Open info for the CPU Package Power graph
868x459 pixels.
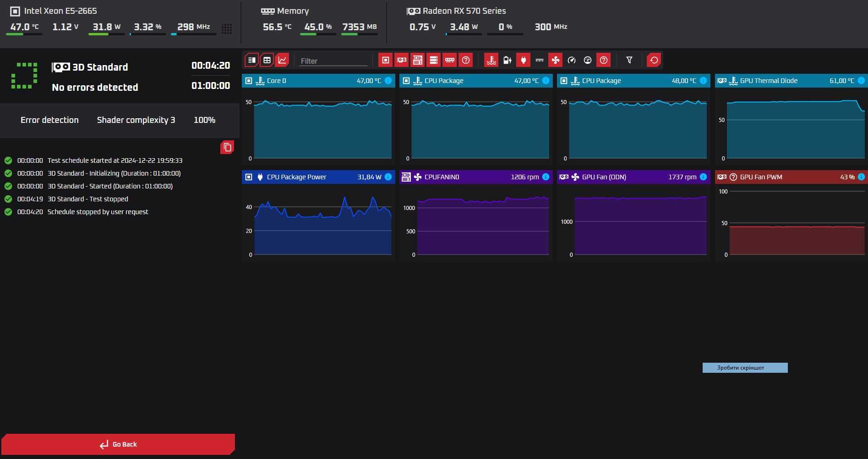388,177
